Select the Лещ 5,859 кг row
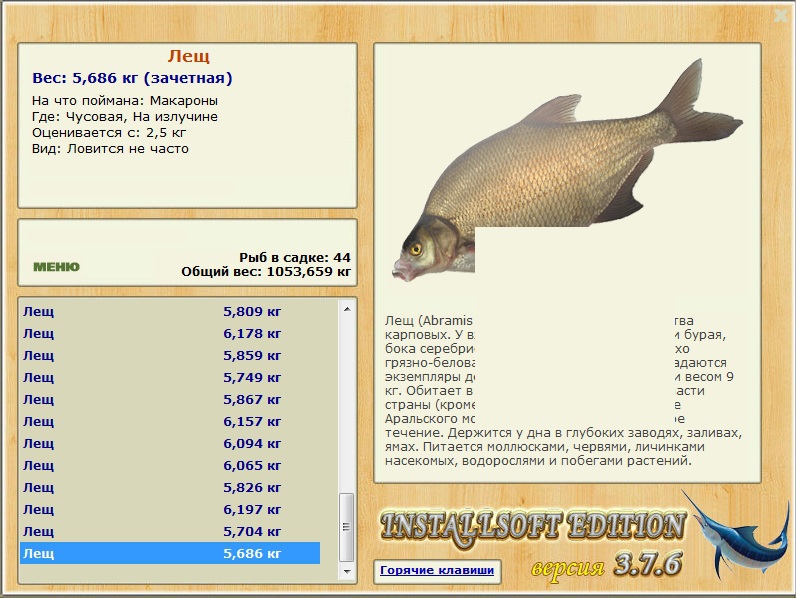Image resolution: width=796 pixels, height=598 pixels. 170,355
